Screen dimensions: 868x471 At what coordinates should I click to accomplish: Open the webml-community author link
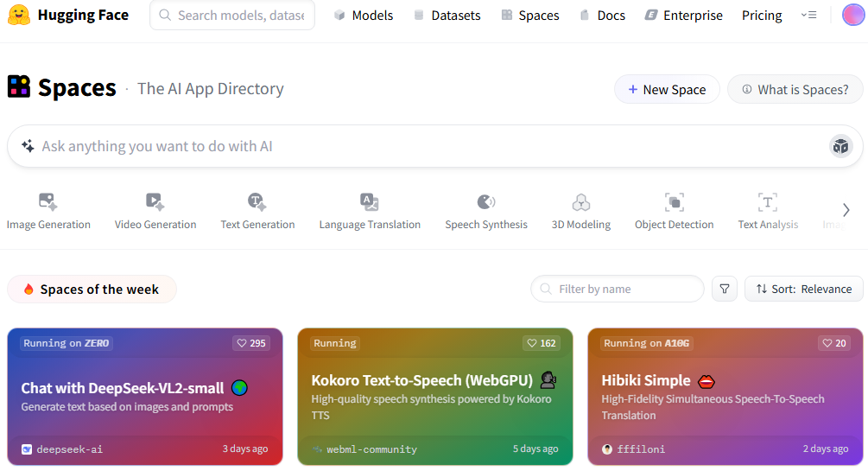click(371, 449)
